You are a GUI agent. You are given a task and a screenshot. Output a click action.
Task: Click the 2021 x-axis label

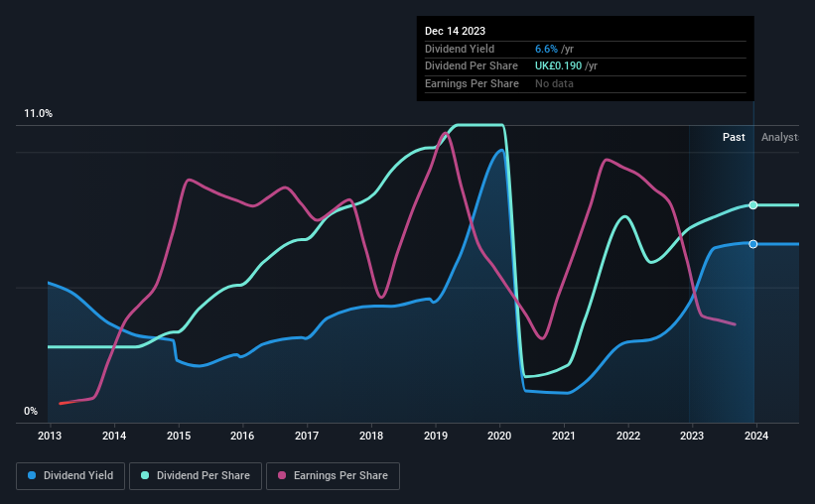click(564, 436)
